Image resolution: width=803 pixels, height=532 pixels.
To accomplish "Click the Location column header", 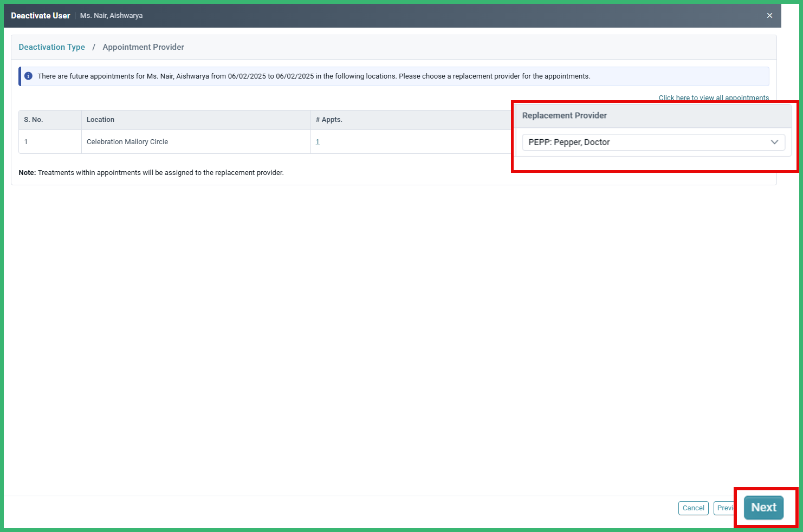I will pyautogui.click(x=101, y=119).
